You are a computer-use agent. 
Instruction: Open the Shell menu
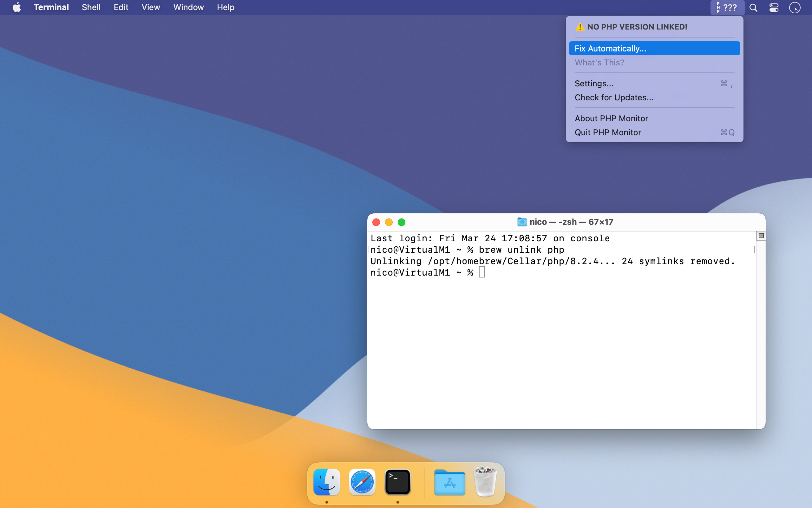91,7
